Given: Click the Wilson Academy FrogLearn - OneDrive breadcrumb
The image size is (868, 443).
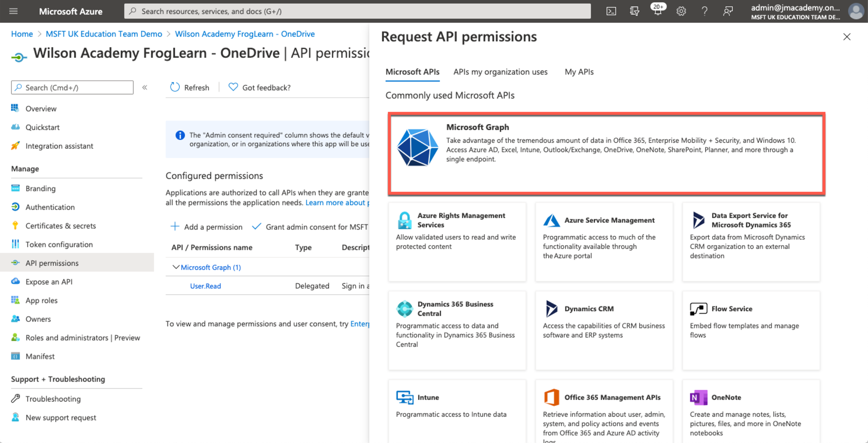Looking at the screenshot, I should tap(245, 34).
